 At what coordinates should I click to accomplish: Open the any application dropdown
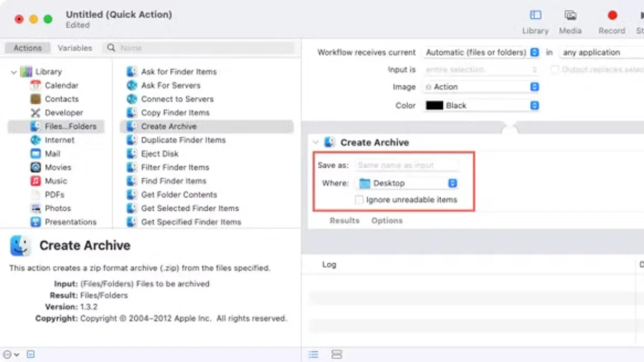click(x=601, y=53)
